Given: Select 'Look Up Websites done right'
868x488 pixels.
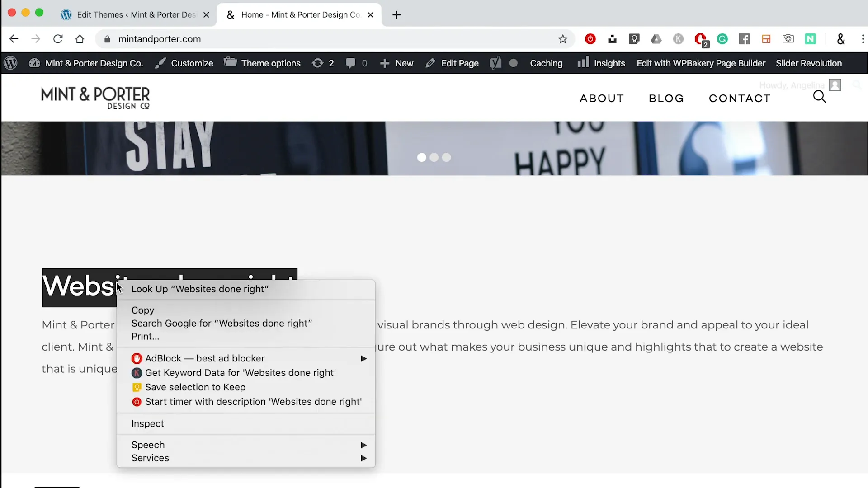Looking at the screenshot, I should coord(200,289).
